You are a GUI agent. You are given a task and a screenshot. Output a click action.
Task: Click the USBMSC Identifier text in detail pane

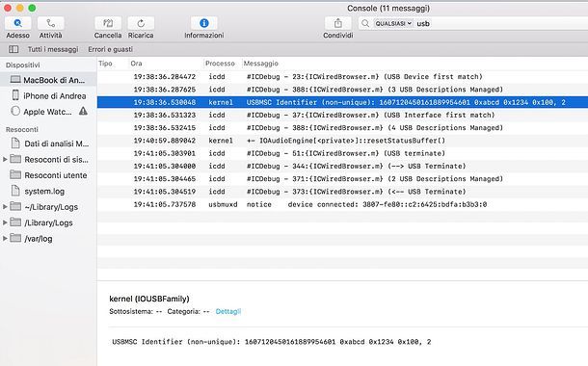pyautogui.click(x=272, y=342)
